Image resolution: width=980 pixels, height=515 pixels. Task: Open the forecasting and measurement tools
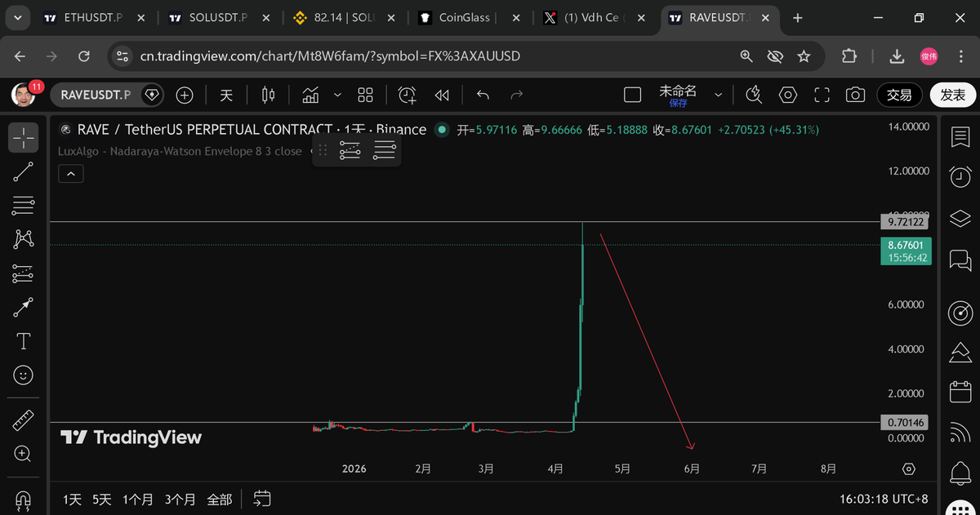click(x=24, y=273)
